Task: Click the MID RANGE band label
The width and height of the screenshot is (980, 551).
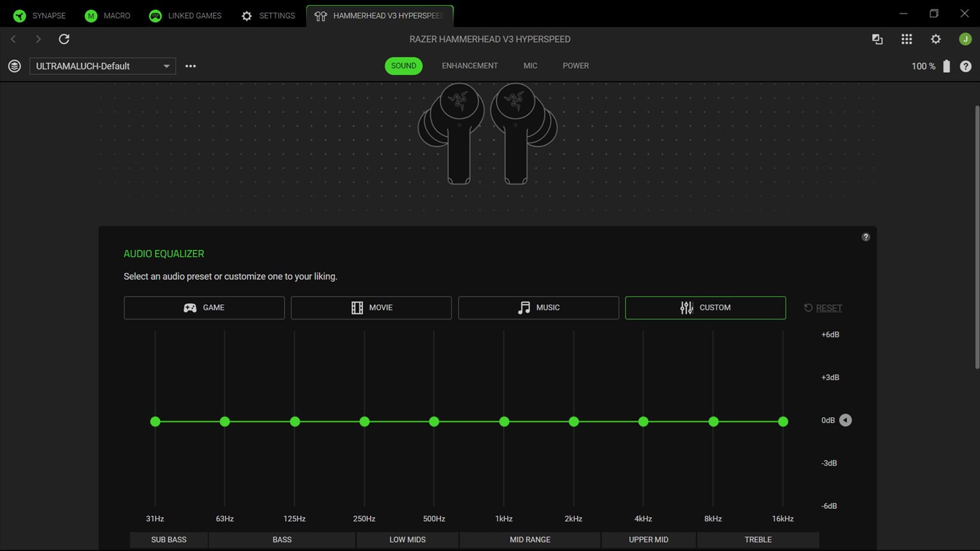Action: pyautogui.click(x=530, y=540)
